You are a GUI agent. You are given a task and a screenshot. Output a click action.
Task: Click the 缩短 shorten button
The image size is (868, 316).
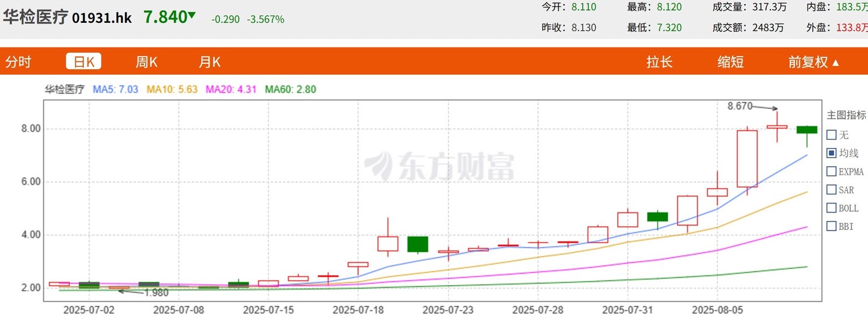point(730,61)
